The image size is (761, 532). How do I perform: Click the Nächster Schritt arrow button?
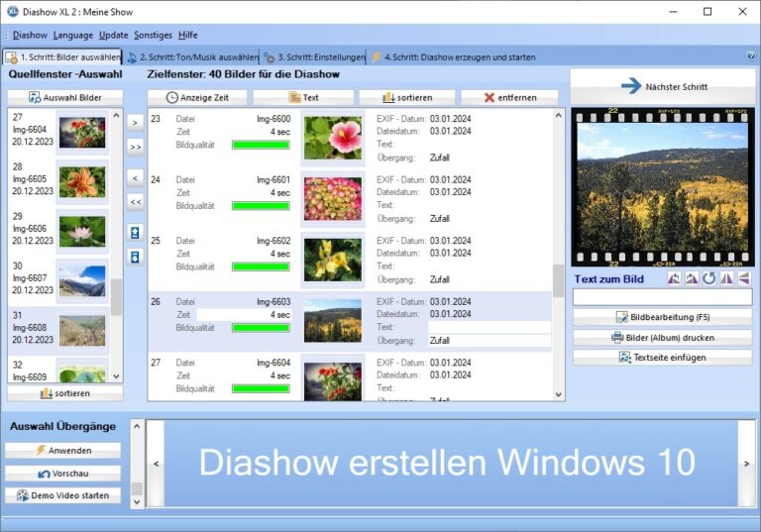[663, 86]
